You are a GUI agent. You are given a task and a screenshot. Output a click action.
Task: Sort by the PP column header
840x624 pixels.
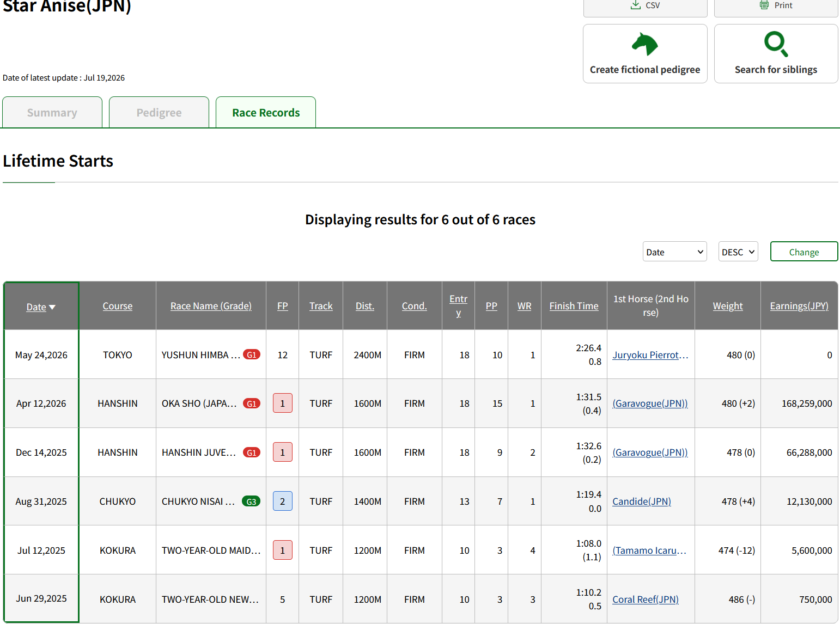(x=491, y=305)
